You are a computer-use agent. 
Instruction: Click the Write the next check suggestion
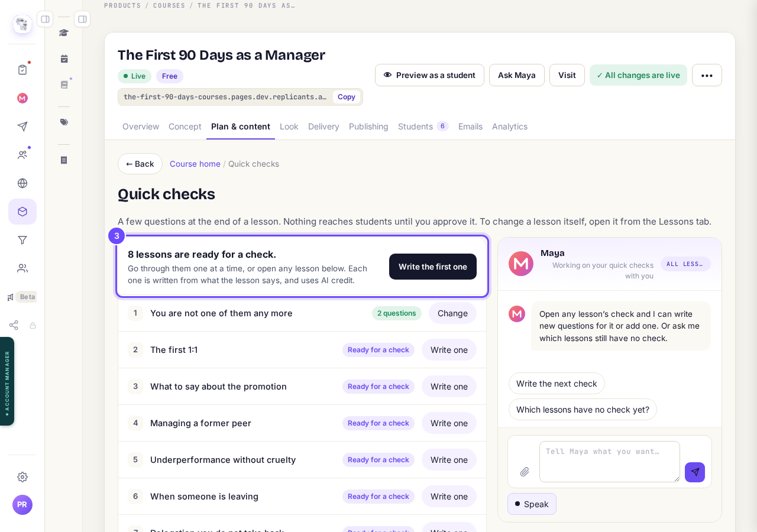click(x=557, y=384)
